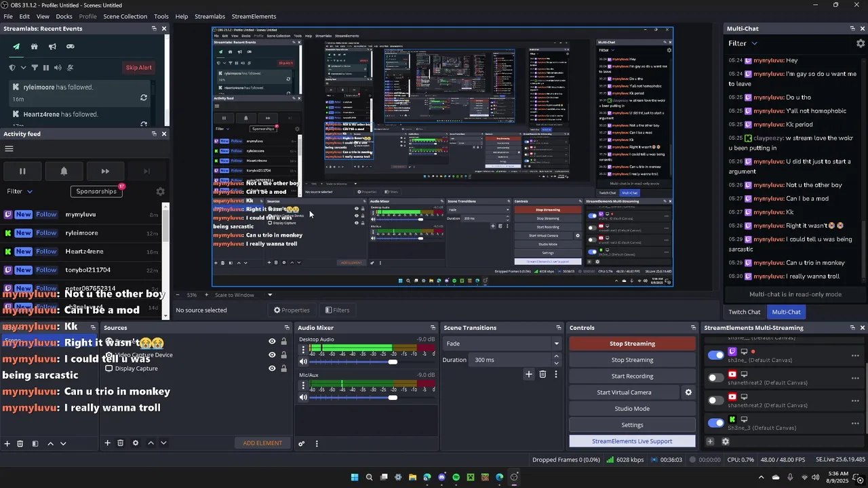Click the Skip Alert button
The image size is (868, 488).
pyautogui.click(x=139, y=68)
